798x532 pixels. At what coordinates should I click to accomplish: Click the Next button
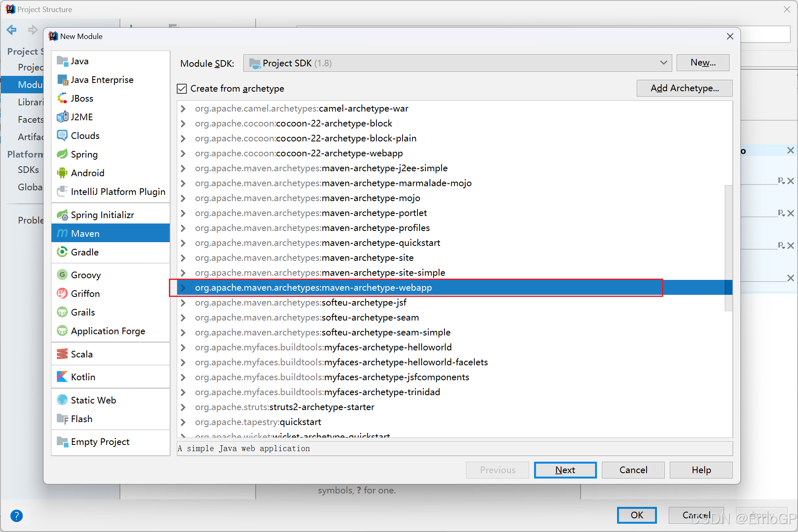point(565,470)
